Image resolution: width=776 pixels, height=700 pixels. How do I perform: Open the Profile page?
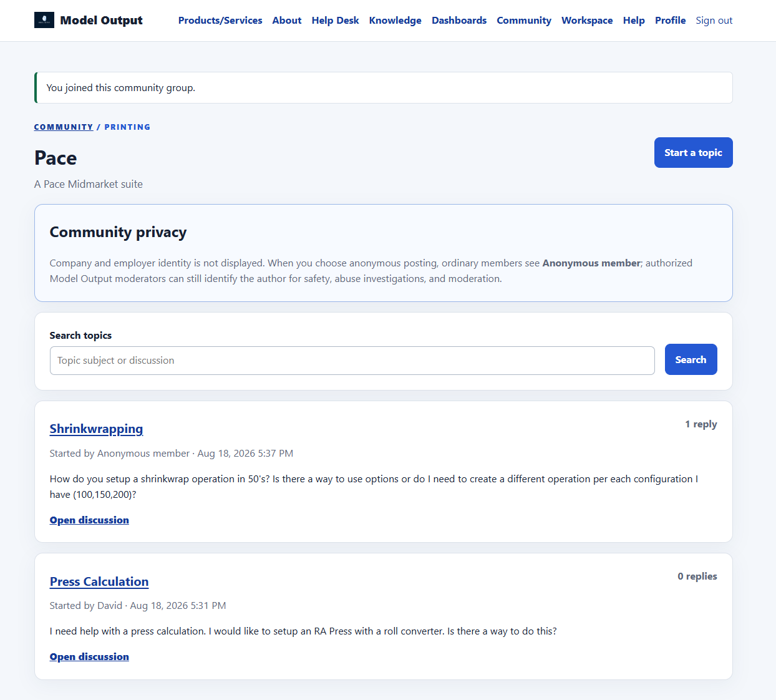tap(670, 21)
